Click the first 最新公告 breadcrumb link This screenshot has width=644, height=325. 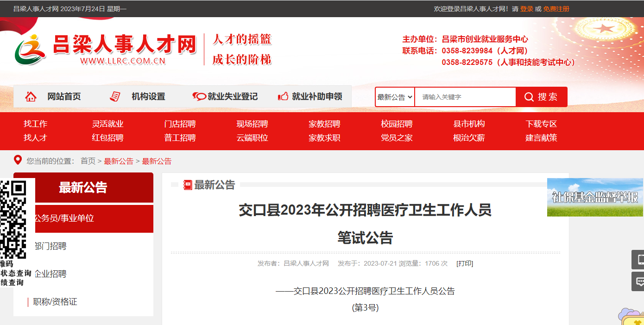click(119, 161)
